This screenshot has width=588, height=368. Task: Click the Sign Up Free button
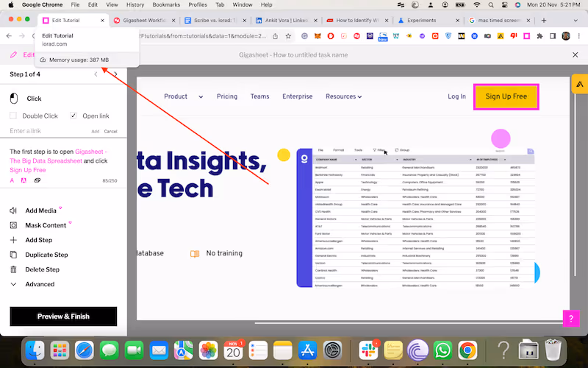point(506,96)
